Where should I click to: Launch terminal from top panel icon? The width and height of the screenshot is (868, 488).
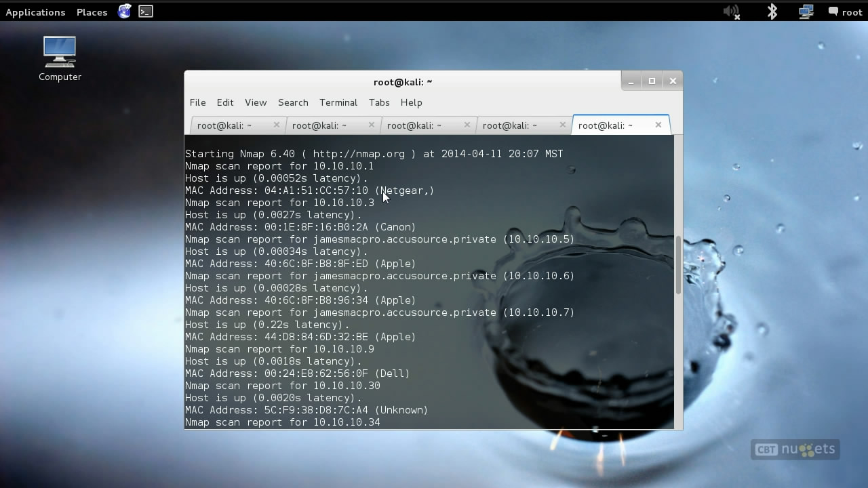146,12
